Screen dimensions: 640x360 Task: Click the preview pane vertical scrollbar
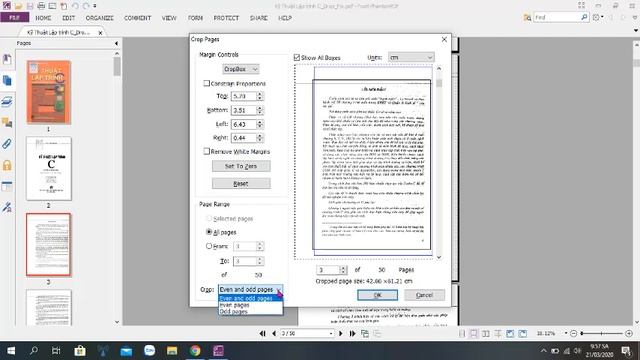coord(439,162)
